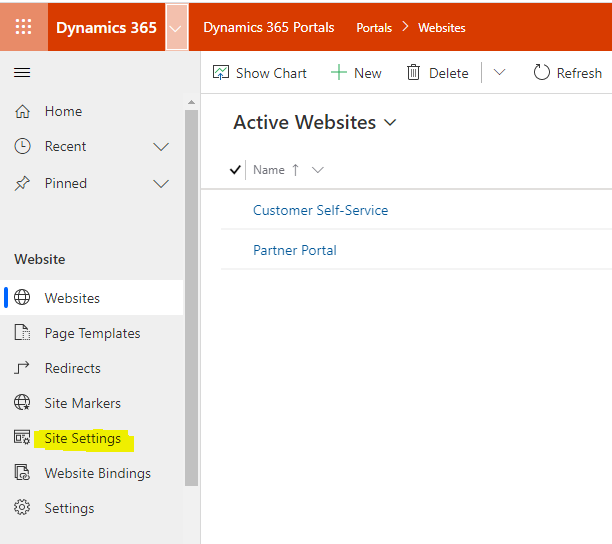Click the Pinned pushpin icon
The width and height of the screenshot is (612, 544).
pos(22,183)
